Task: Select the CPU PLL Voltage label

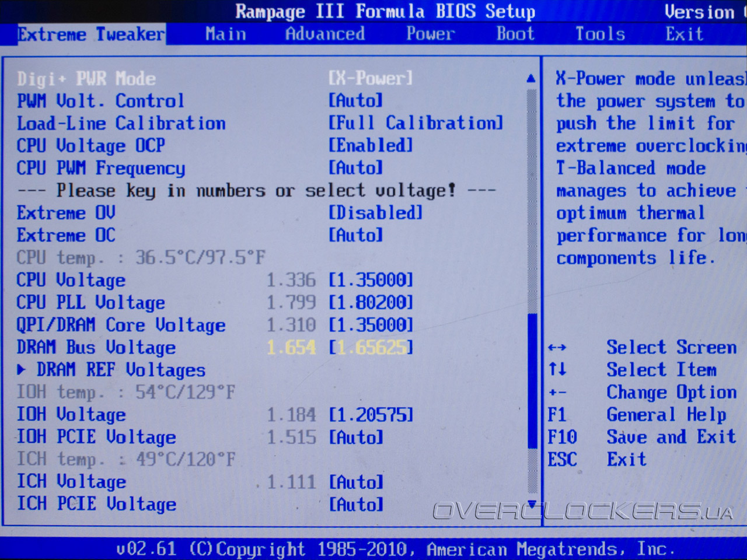Action: point(91,303)
